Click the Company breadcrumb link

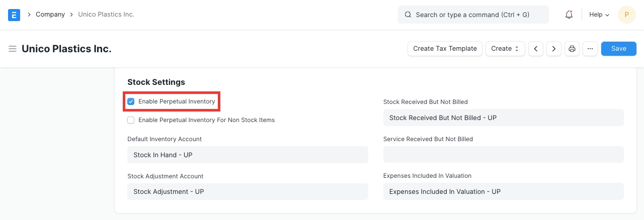click(x=50, y=15)
